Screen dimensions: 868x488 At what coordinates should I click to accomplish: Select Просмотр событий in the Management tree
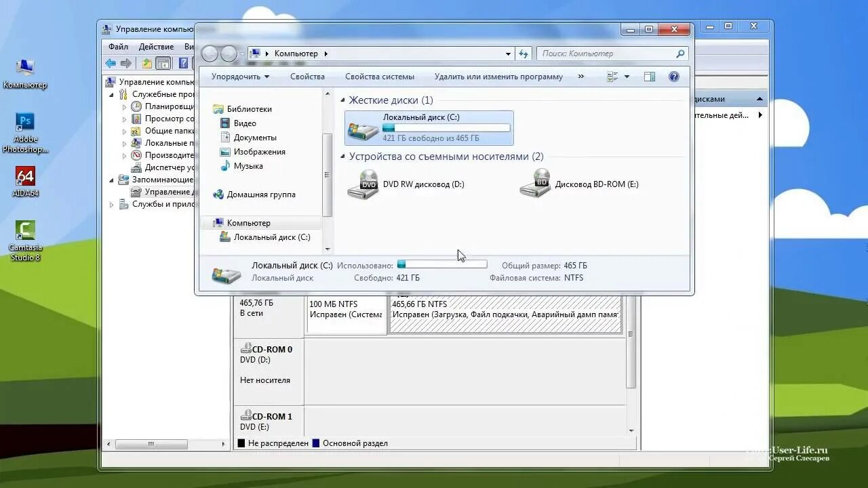162,119
